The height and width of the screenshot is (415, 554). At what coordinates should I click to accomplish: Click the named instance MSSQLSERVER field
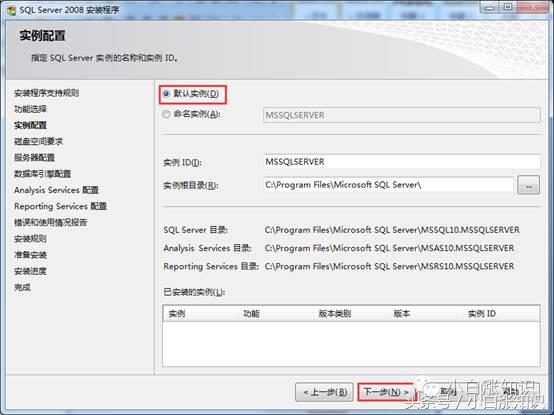(x=402, y=115)
